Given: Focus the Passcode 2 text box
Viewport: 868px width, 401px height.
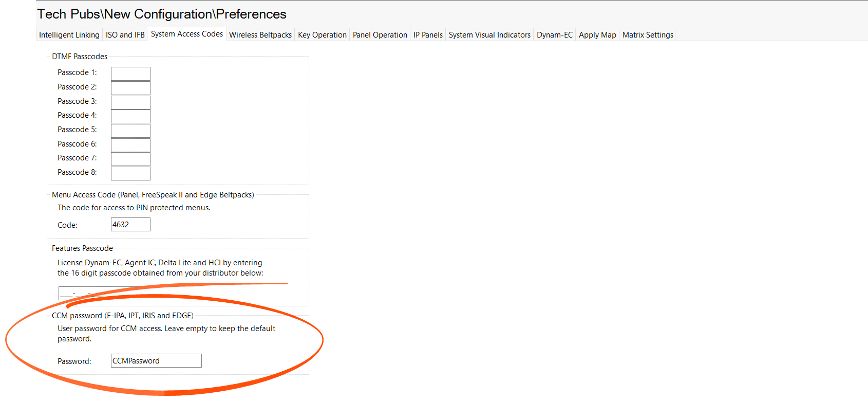Looking at the screenshot, I should pyautogui.click(x=130, y=88).
